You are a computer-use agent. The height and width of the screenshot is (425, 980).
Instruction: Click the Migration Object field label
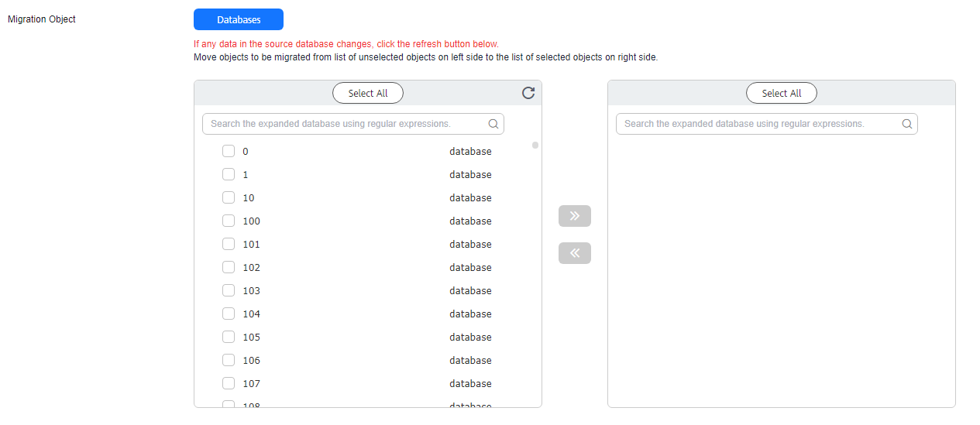(x=42, y=19)
